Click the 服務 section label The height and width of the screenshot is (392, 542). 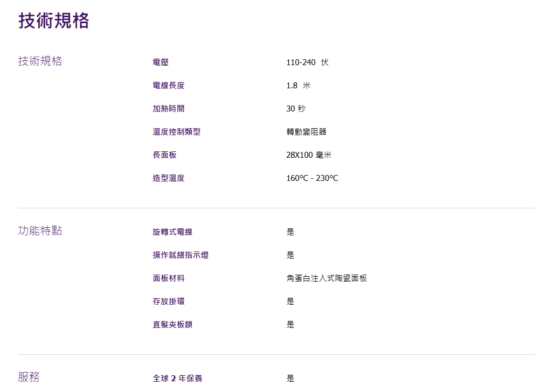coord(29,377)
